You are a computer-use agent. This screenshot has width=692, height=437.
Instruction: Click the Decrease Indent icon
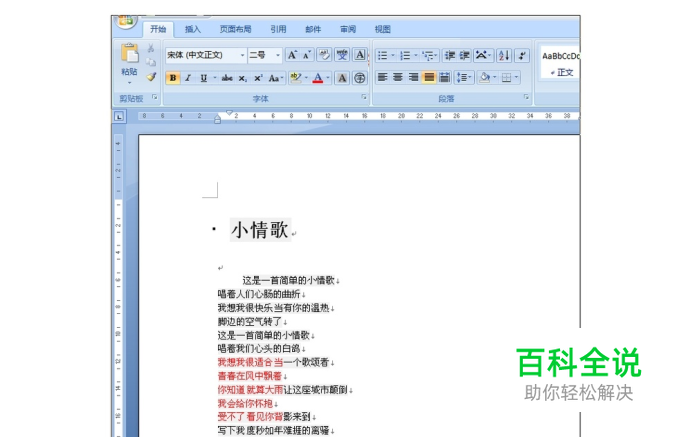(450, 55)
